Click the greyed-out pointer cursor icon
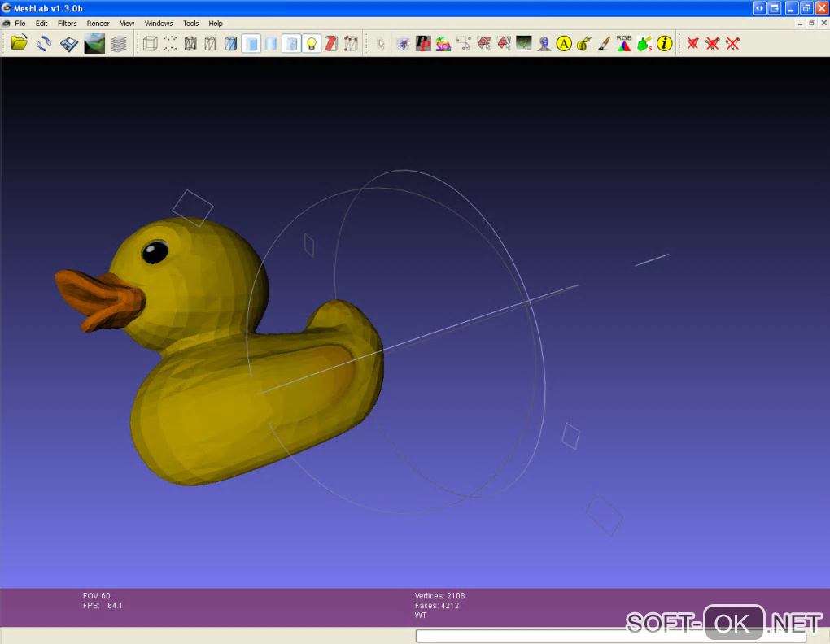 [379, 43]
